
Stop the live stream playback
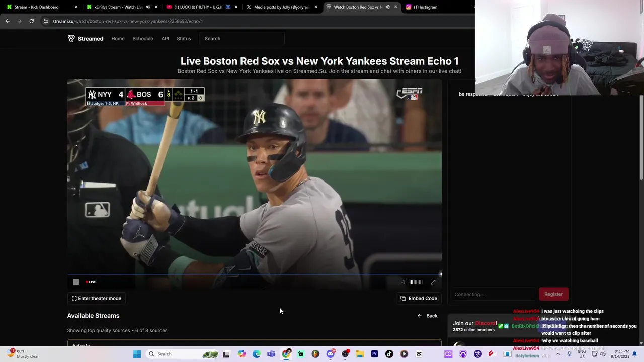[76, 282]
